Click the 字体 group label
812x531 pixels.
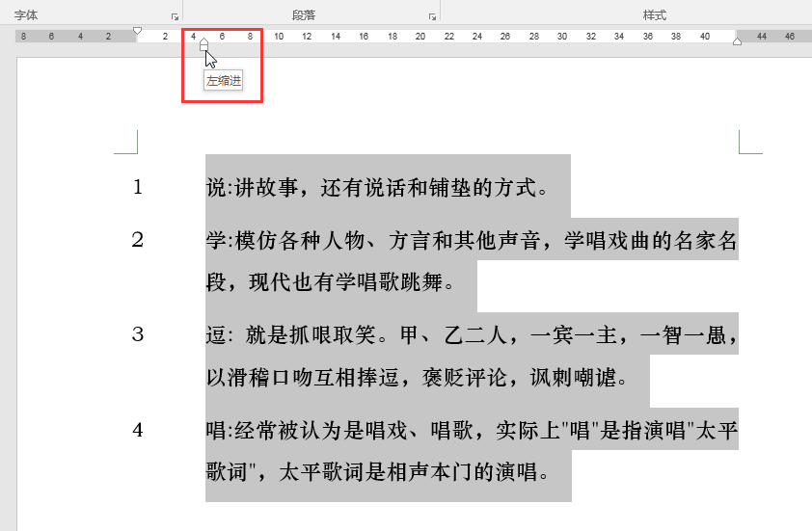26,15
